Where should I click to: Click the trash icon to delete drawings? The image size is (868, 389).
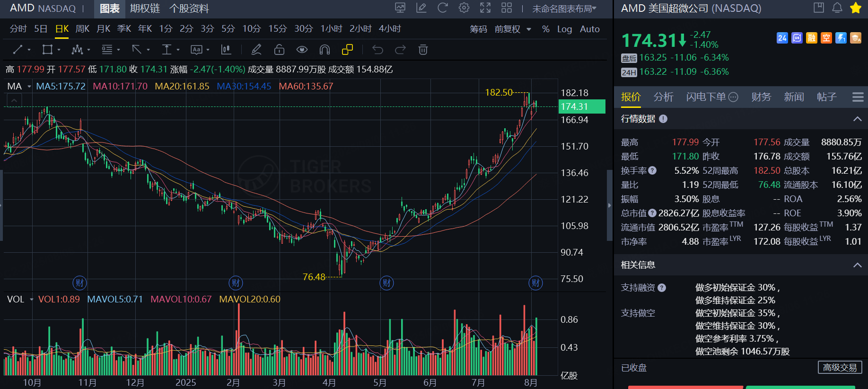click(423, 49)
